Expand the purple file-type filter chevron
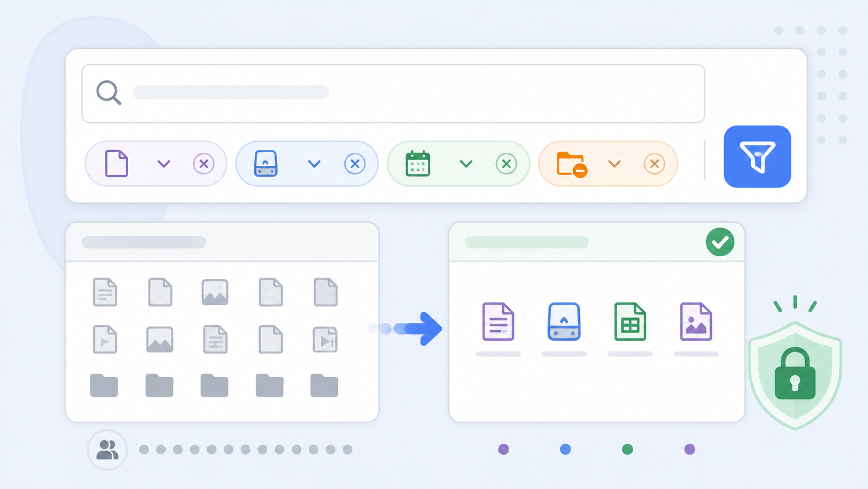Image resolution: width=868 pixels, height=489 pixels. click(x=164, y=164)
